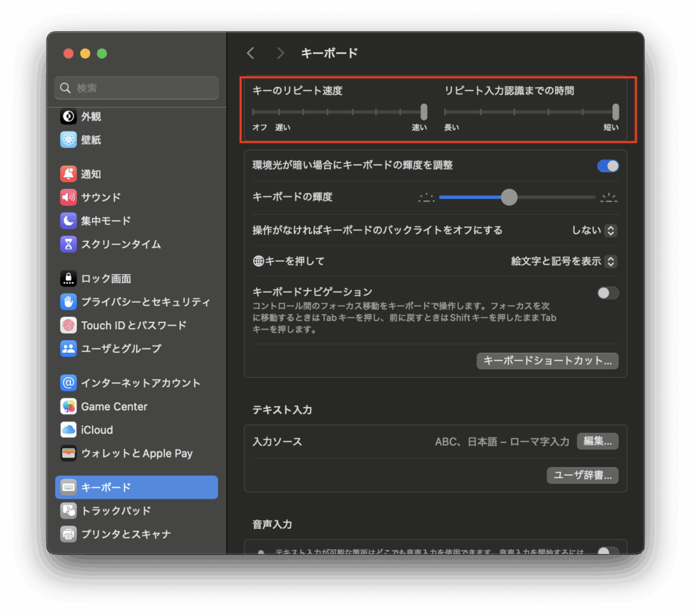This screenshot has width=691, height=616.
Task: Click キーボードショートカット... button
Action: point(547,360)
